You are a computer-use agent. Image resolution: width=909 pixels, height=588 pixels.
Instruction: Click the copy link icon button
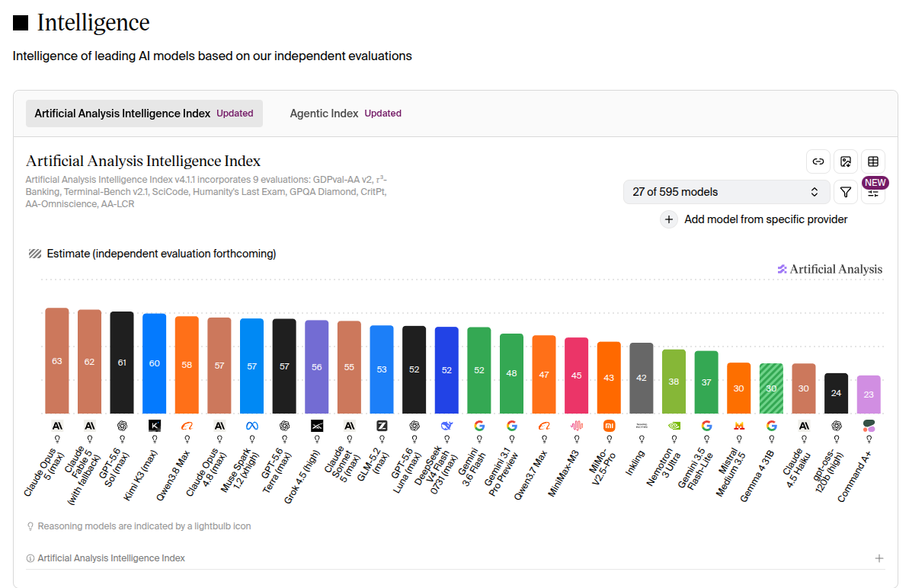818,161
